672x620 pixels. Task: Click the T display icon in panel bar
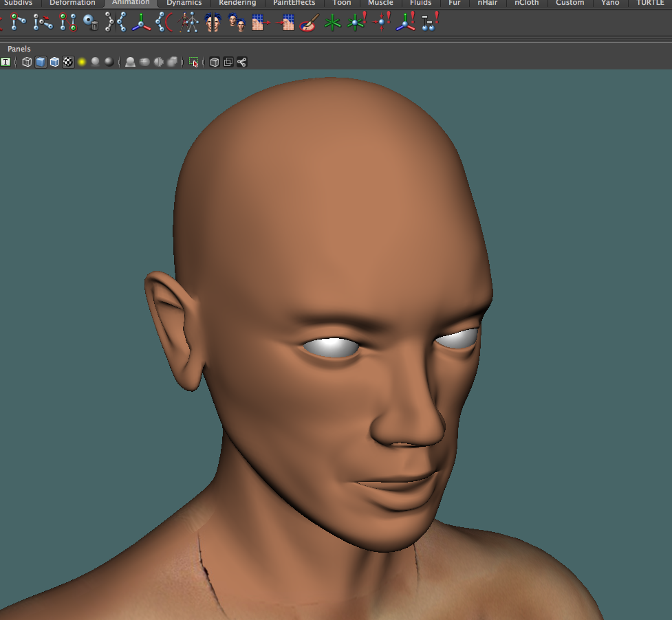tap(6, 62)
